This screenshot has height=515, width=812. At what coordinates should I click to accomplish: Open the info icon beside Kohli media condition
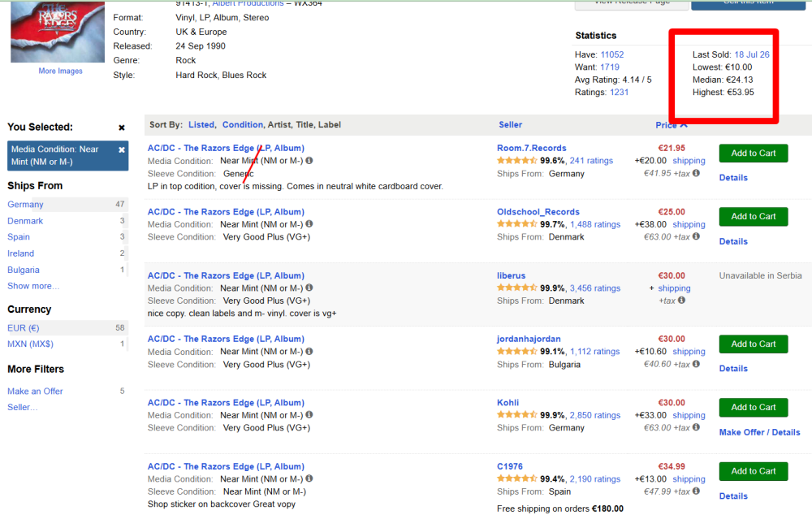[309, 414]
